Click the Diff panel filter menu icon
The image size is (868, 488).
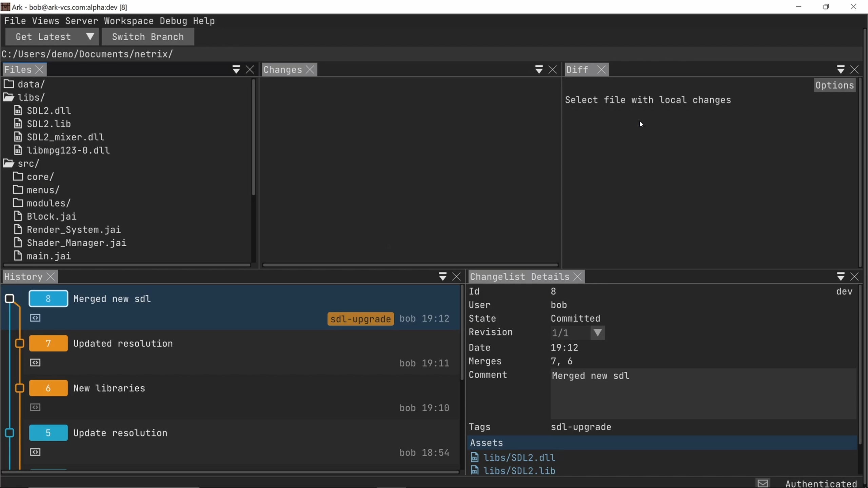tap(841, 69)
